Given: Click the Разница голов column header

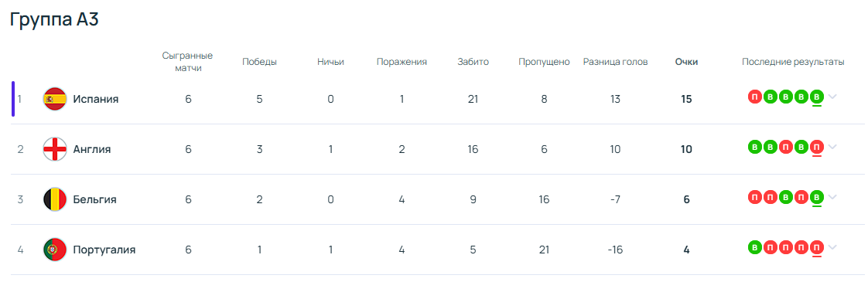Looking at the screenshot, I should click(616, 62).
